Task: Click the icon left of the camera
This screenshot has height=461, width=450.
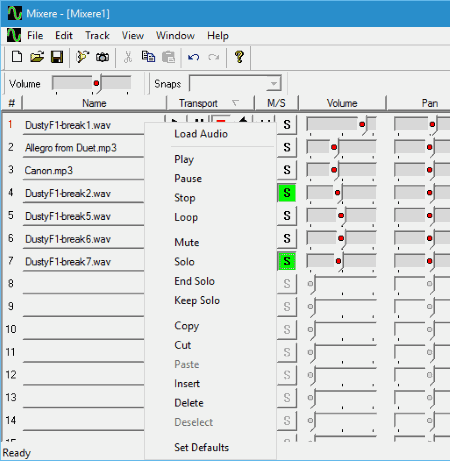Action: click(x=83, y=57)
